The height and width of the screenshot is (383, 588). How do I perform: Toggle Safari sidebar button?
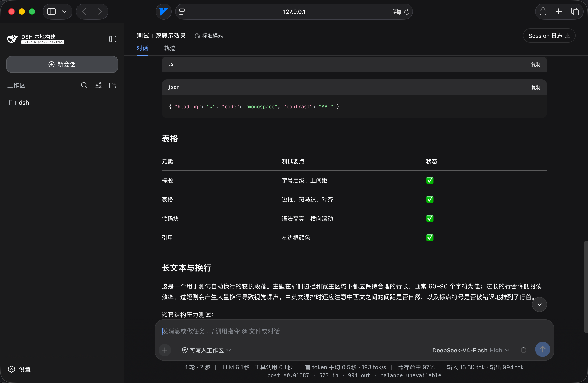click(51, 12)
